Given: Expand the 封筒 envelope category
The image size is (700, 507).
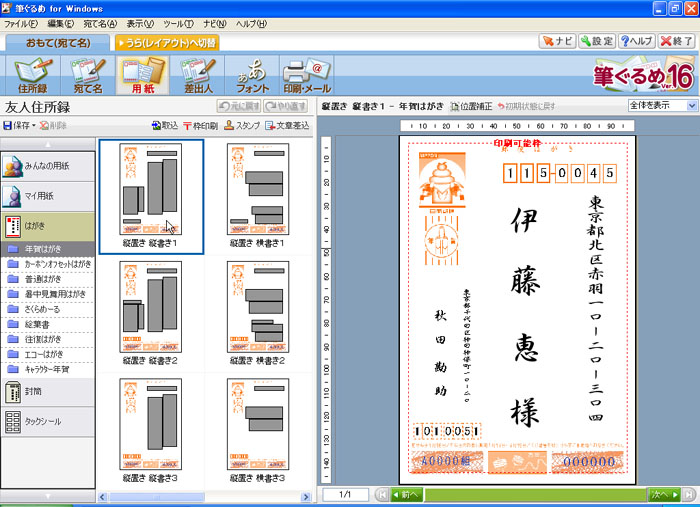Looking at the screenshot, I should (48, 392).
